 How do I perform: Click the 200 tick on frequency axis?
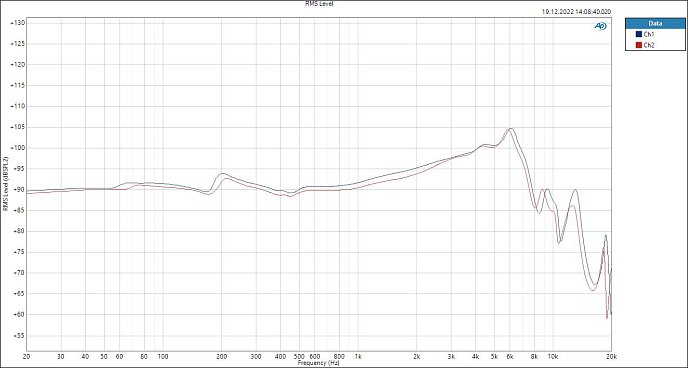click(222, 357)
